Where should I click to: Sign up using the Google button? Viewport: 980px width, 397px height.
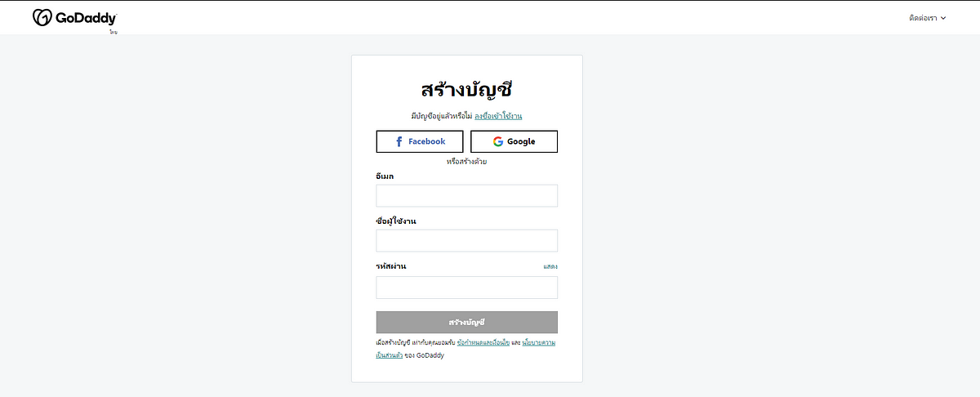514,141
